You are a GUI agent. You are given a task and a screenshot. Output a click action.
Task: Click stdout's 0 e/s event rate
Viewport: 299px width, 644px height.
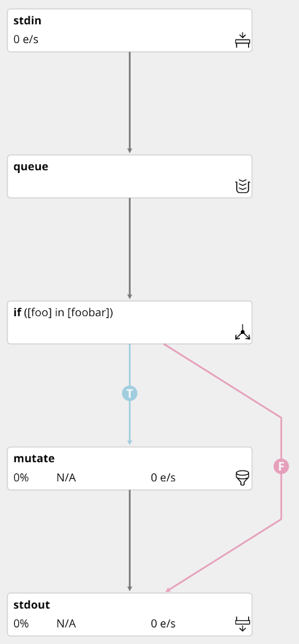tap(163, 623)
